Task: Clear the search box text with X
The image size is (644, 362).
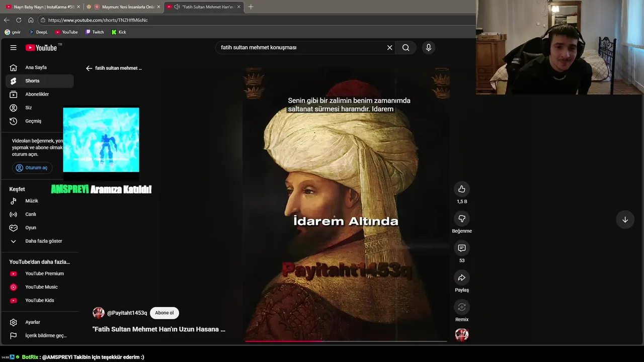Action: (389, 48)
